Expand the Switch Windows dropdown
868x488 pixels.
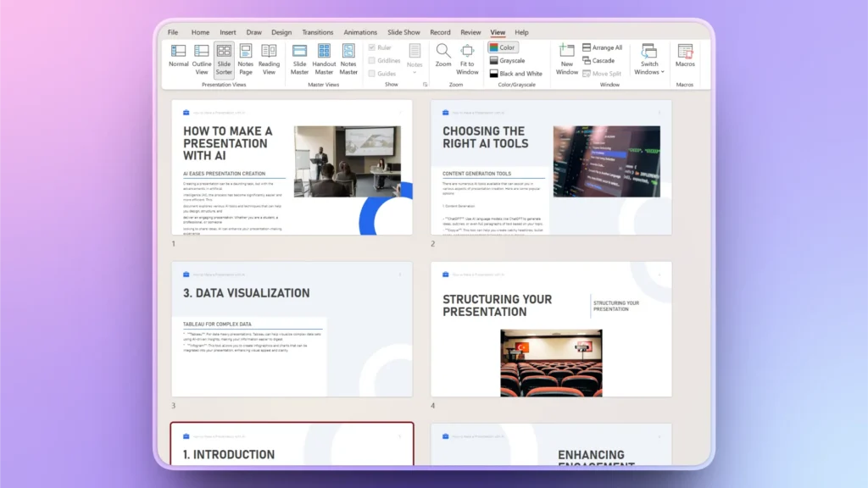(x=648, y=60)
